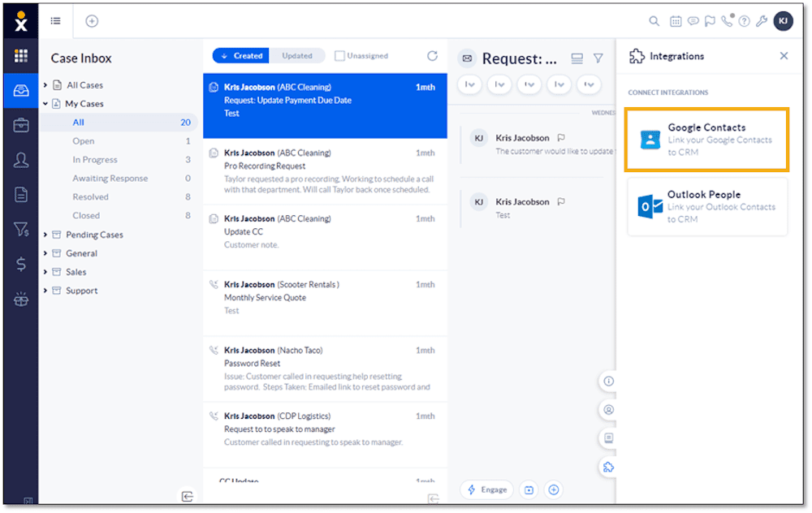Select the Awaiting Response filter

(119, 178)
